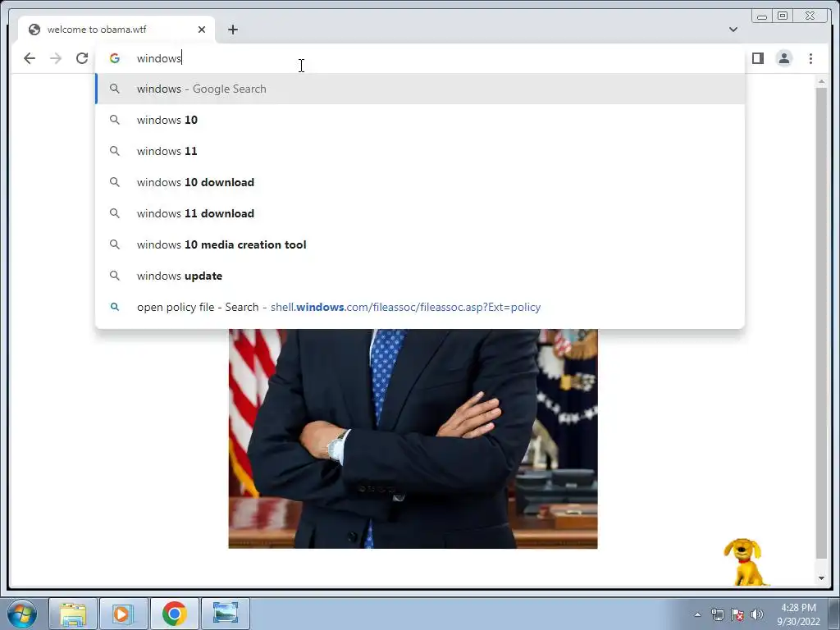Select the 'welcome to obama.wtf' tab
The height and width of the screenshot is (630, 840).
pyautogui.click(x=116, y=30)
